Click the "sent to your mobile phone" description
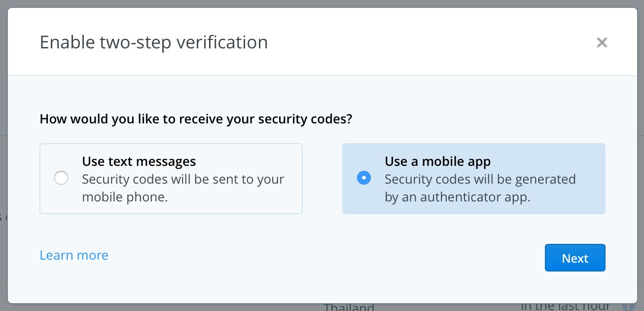 coord(183,188)
